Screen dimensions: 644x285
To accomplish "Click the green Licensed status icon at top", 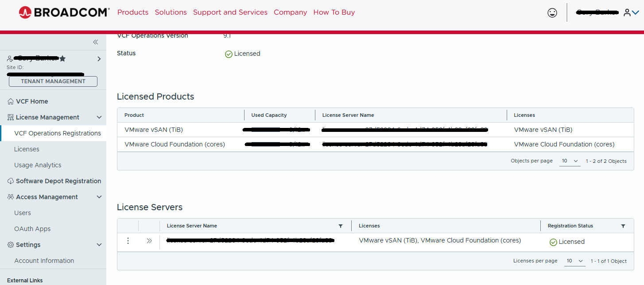I will click(x=229, y=54).
